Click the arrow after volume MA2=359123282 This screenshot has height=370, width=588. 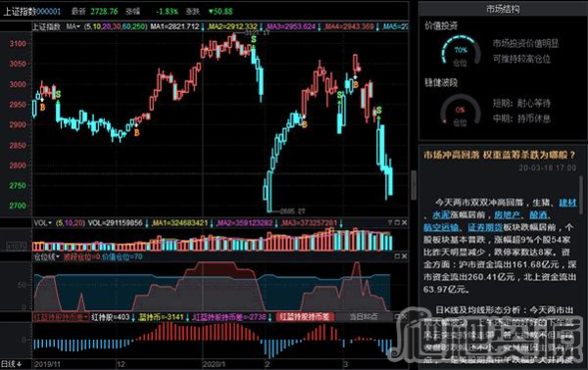[x=276, y=223]
